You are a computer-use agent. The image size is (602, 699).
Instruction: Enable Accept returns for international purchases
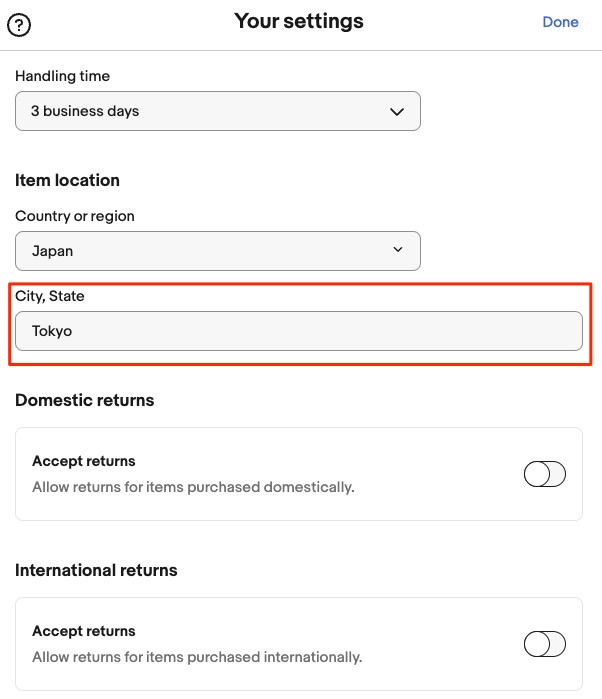(545, 644)
